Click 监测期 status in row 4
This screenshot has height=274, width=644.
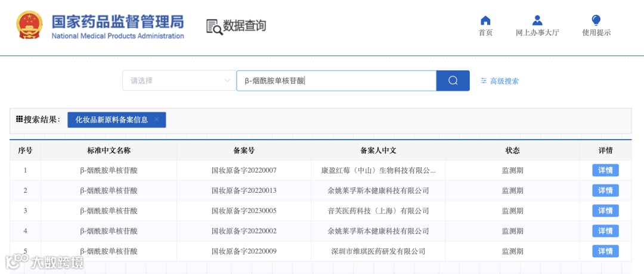pos(513,231)
